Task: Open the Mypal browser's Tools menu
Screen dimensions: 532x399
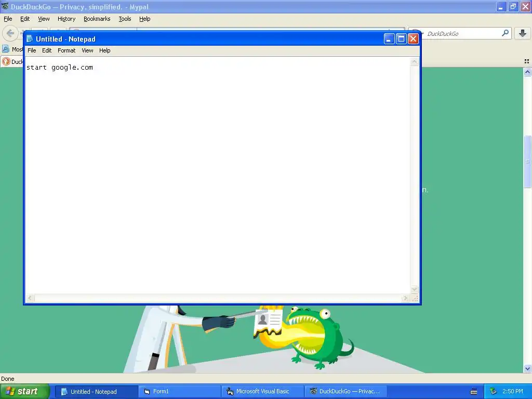Action: click(125, 19)
